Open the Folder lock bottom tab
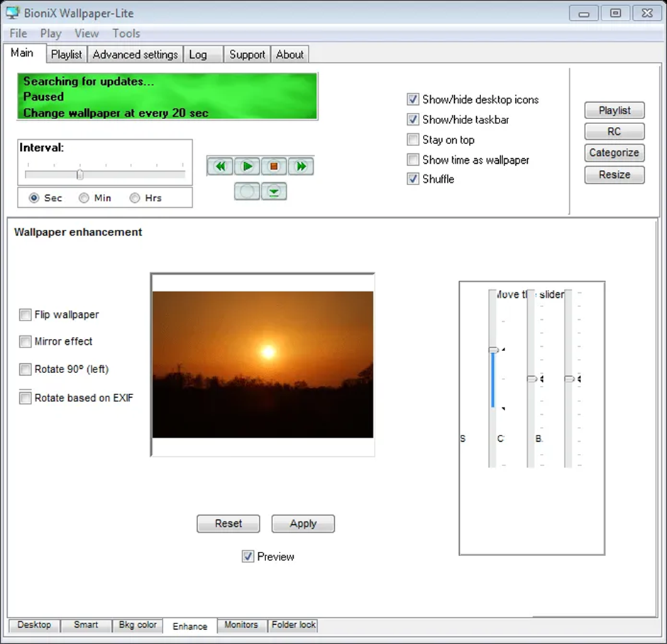 (294, 625)
